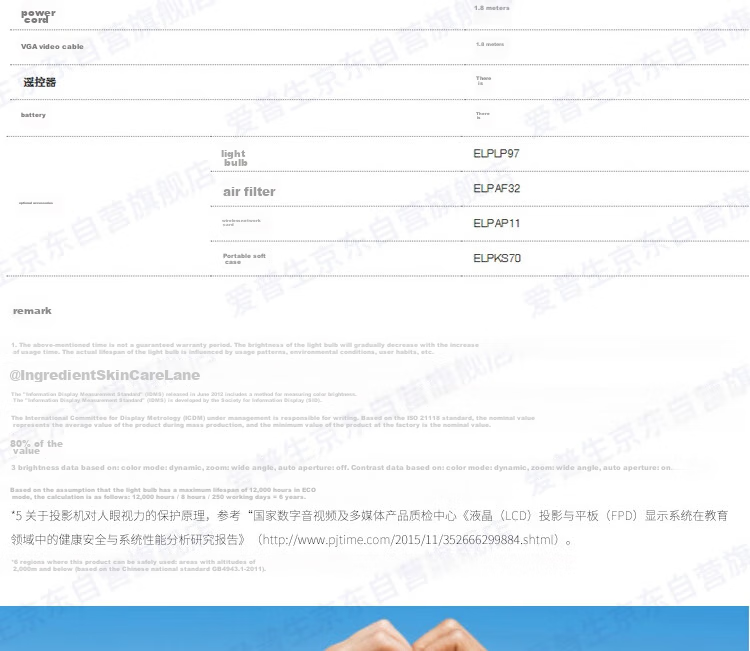
Task: Click the ICDM ISO 21118 standard note
Action: coord(273,421)
